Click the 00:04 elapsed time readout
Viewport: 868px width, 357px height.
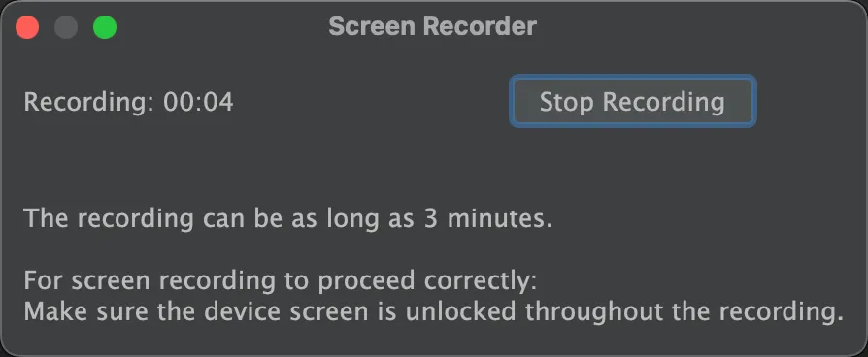pyautogui.click(x=198, y=103)
